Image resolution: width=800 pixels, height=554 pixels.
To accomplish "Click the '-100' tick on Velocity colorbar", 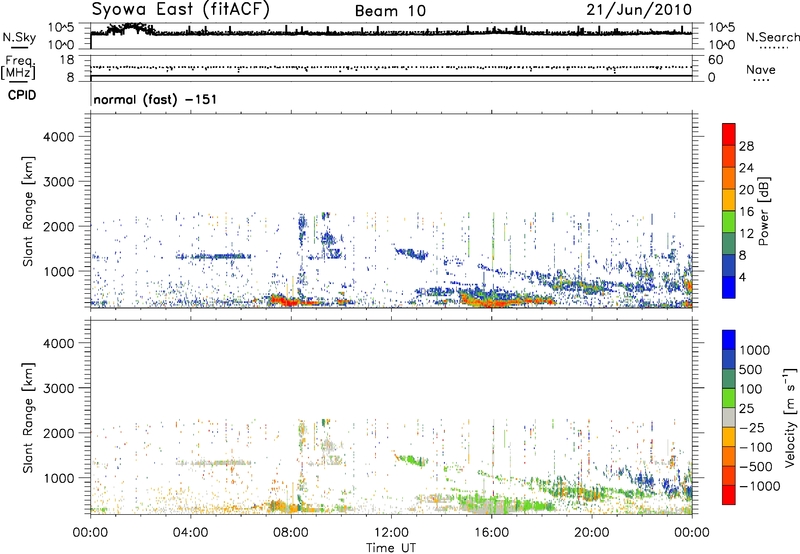I will pyautogui.click(x=756, y=447).
